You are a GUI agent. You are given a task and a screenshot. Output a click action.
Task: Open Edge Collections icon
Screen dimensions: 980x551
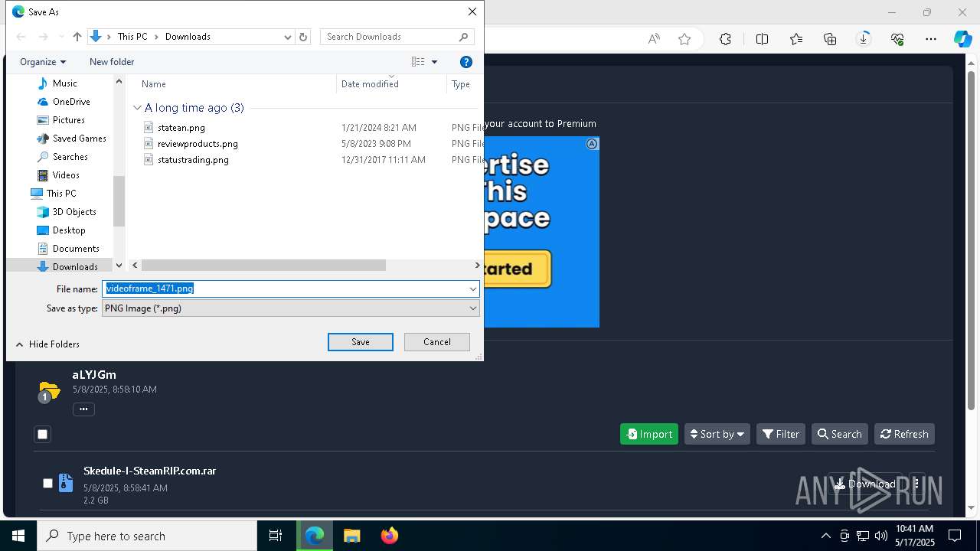click(830, 39)
